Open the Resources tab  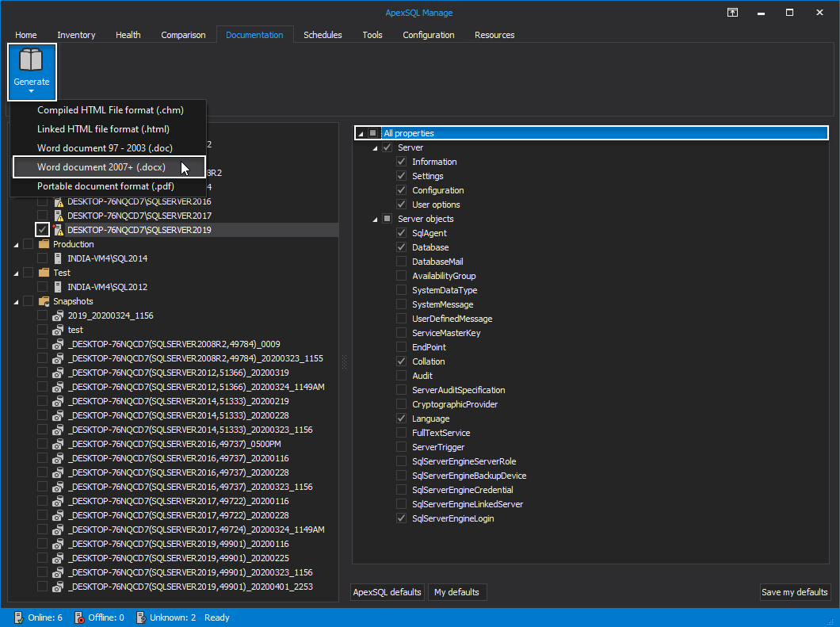pos(494,35)
